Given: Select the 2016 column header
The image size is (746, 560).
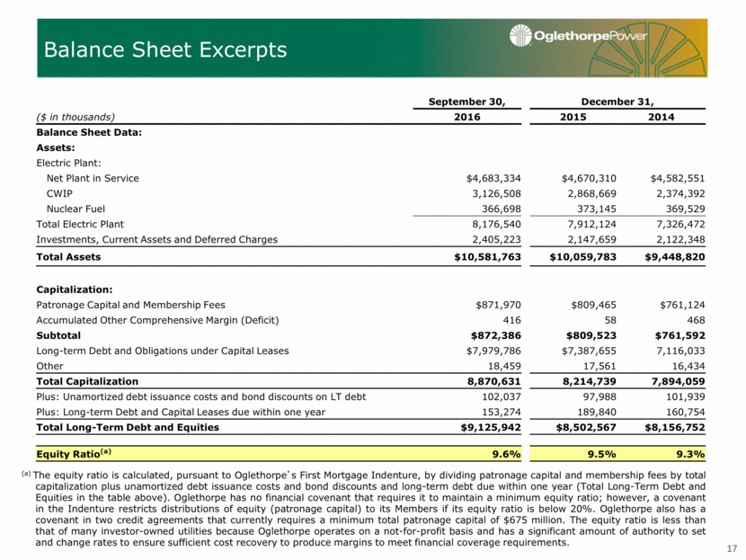Looking at the screenshot, I should tap(466, 117).
